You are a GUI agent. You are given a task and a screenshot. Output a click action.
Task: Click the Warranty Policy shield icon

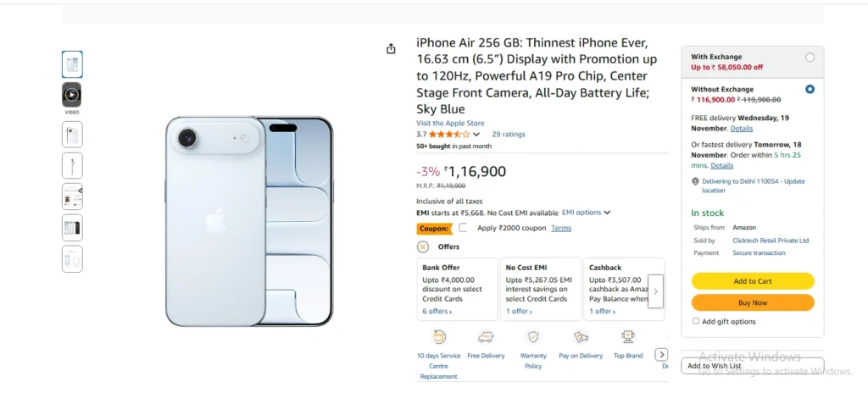(533, 337)
